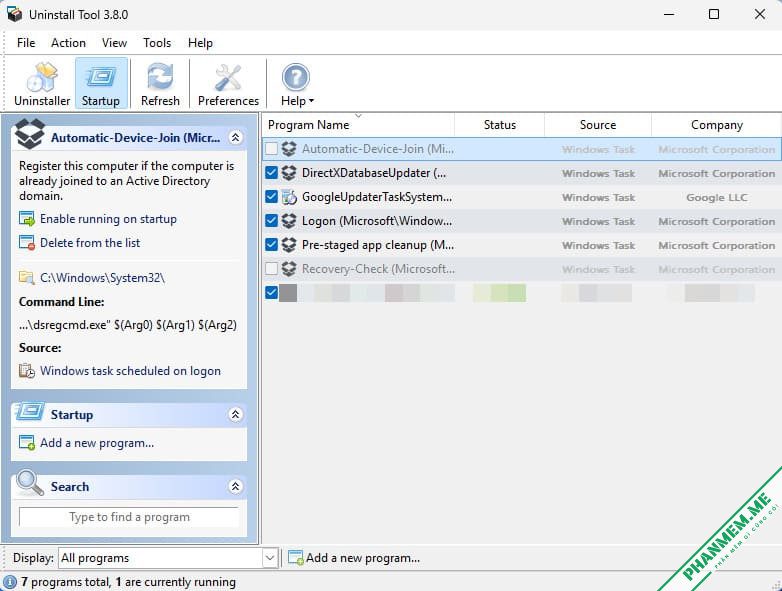Click the sidebar Add a new program icon
This screenshot has height=591, width=782.
[x=26, y=442]
